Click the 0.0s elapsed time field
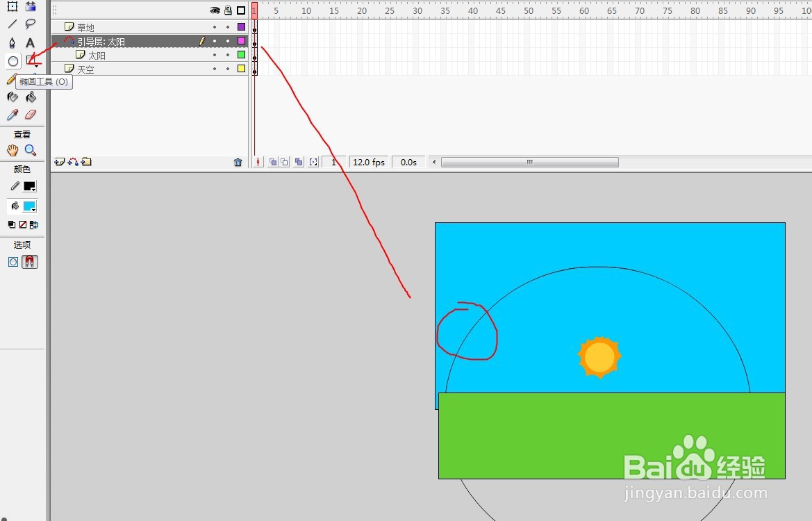The height and width of the screenshot is (521, 812). (408, 162)
